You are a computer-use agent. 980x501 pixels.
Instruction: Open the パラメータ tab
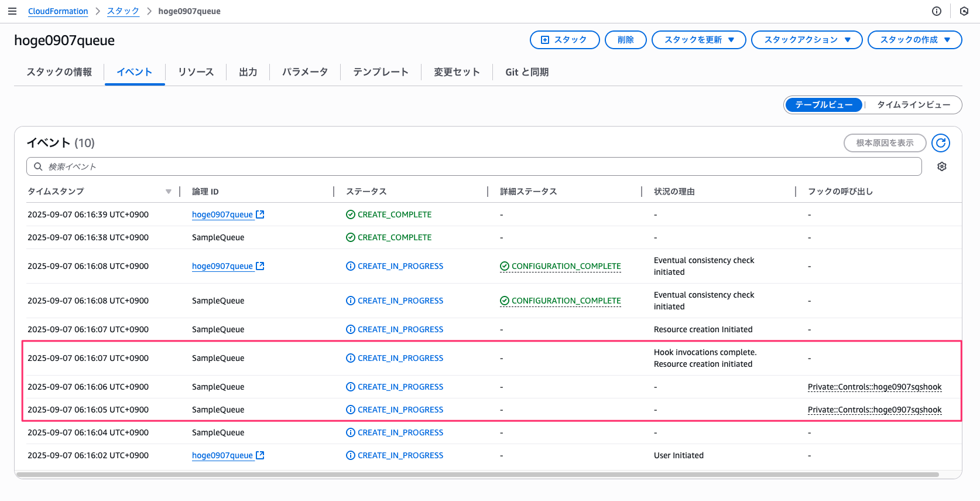click(305, 72)
